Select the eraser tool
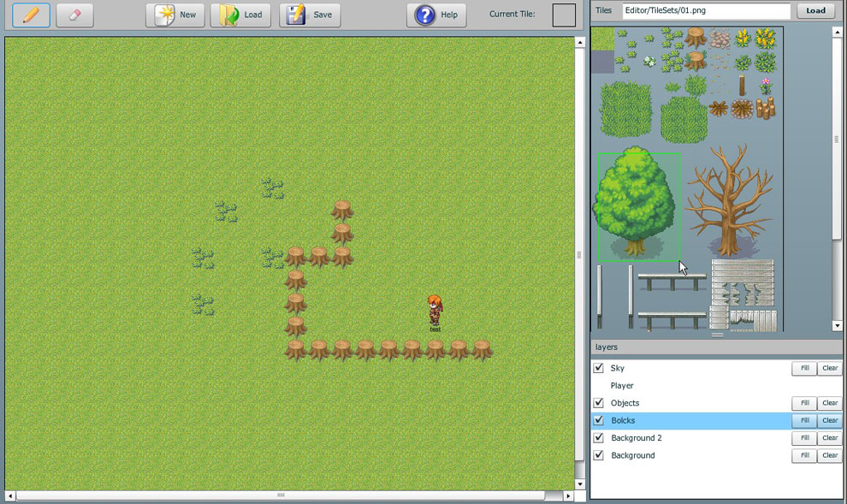The width and height of the screenshot is (847, 504). point(74,15)
